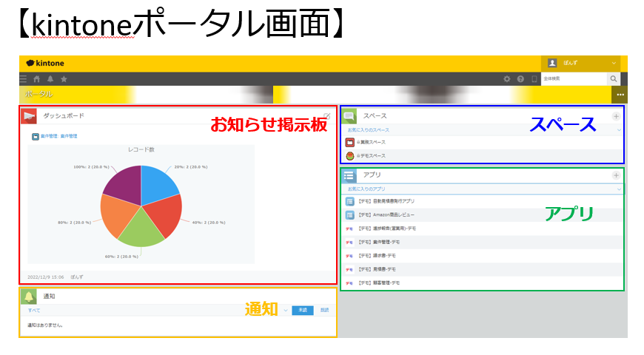Click the Amazon商品レビュー row icon
Screen dimensions: 644x355
(x=349, y=215)
